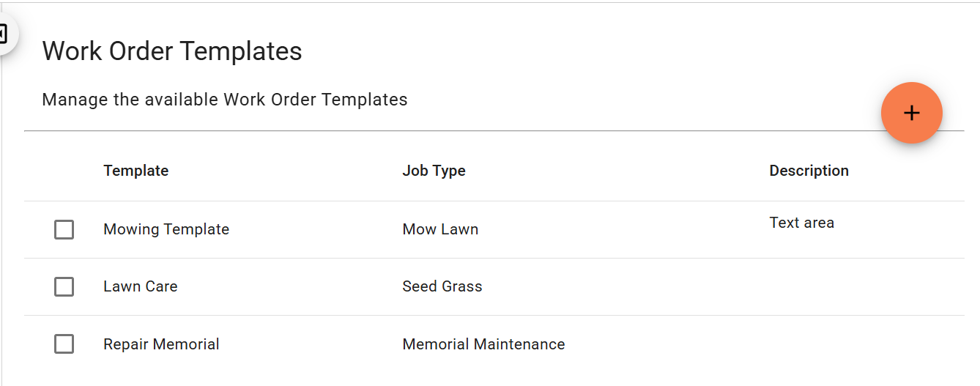Select the Mow Lawn job type cell

pos(440,229)
